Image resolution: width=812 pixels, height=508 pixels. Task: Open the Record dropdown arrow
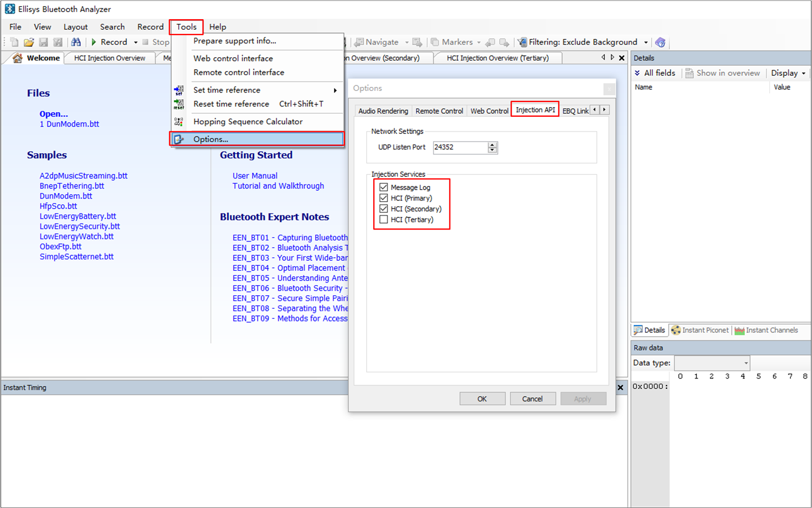click(x=135, y=42)
